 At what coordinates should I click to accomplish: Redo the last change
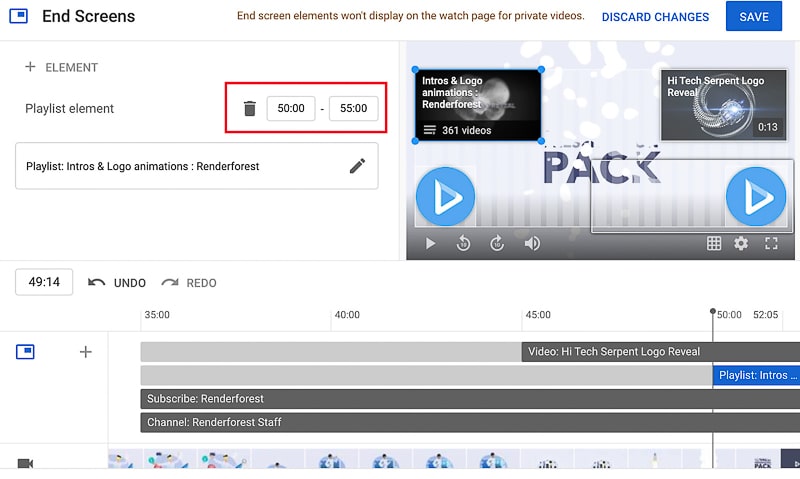(x=189, y=283)
